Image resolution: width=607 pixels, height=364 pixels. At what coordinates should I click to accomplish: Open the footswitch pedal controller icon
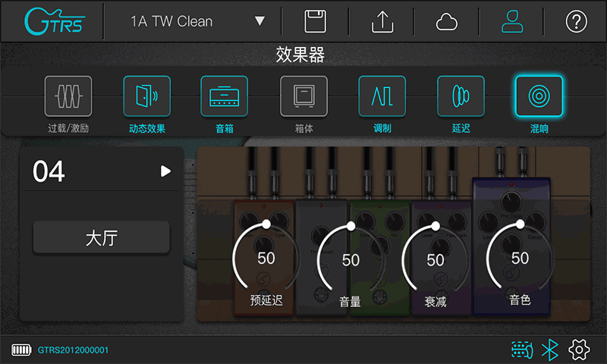(x=522, y=350)
